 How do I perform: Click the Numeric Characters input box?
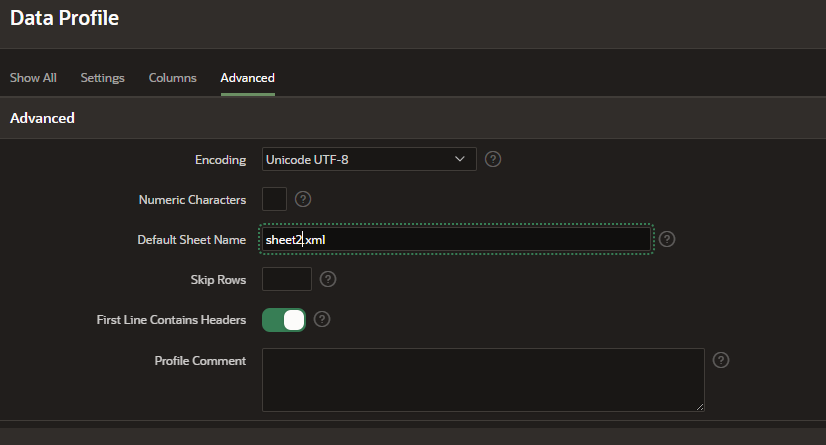click(274, 199)
